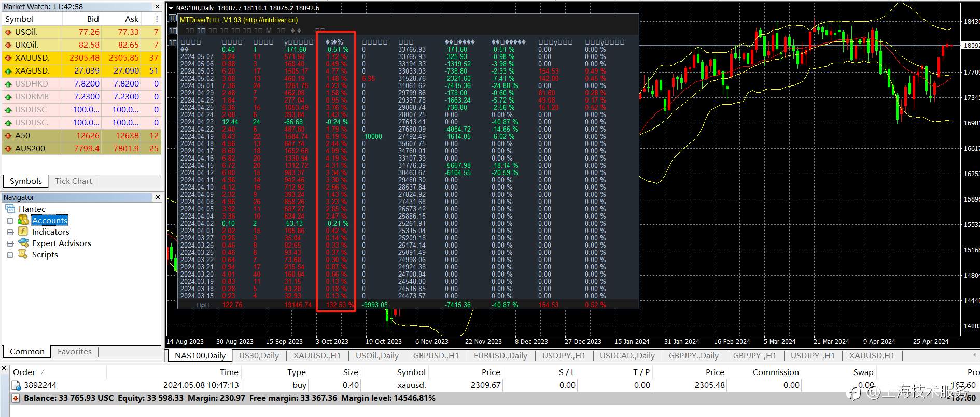This screenshot has width=980, height=417.
Task: Click the Balance summary row text
Action: (x=230, y=398)
